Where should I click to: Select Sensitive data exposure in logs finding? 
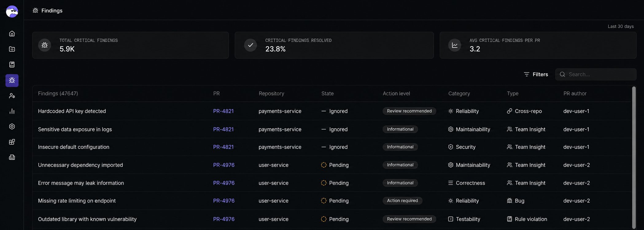[75, 129]
